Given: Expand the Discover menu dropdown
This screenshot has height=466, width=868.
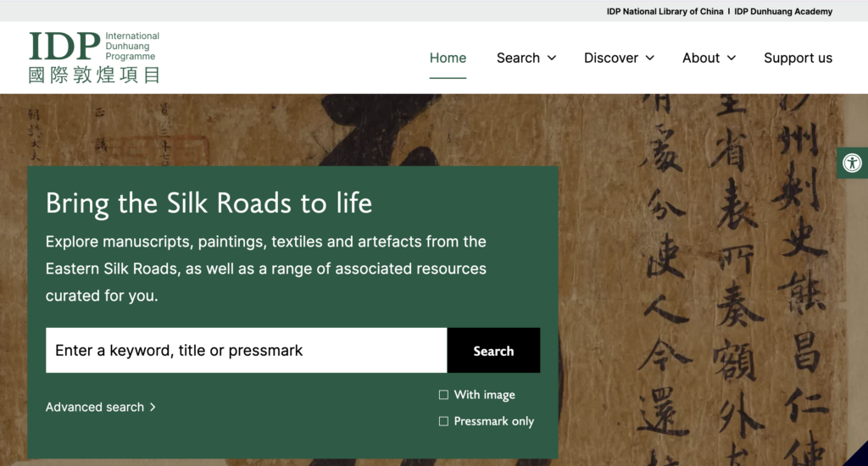Looking at the screenshot, I should 619,58.
